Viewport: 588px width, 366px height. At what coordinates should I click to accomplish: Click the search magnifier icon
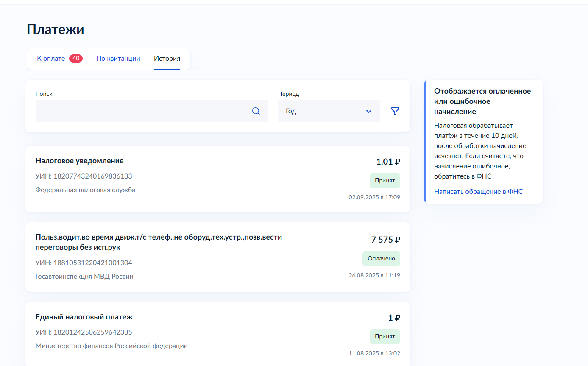coord(256,111)
